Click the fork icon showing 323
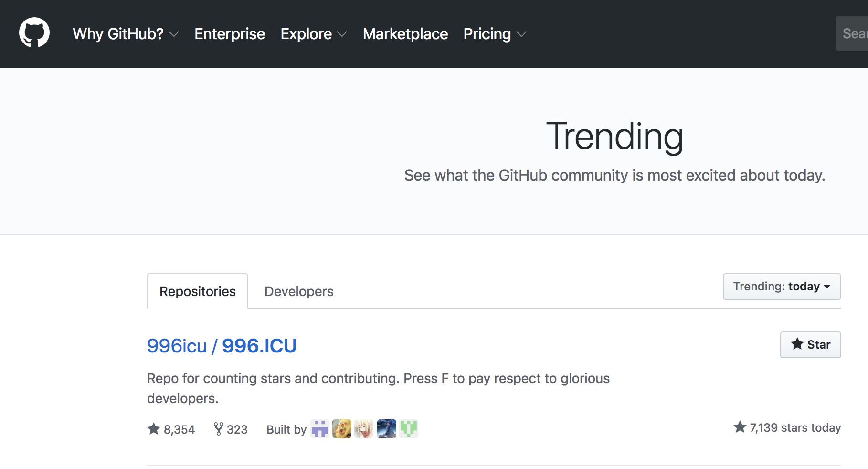Image resolution: width=868 pixels, height=469 pixels. coord(218,429)
